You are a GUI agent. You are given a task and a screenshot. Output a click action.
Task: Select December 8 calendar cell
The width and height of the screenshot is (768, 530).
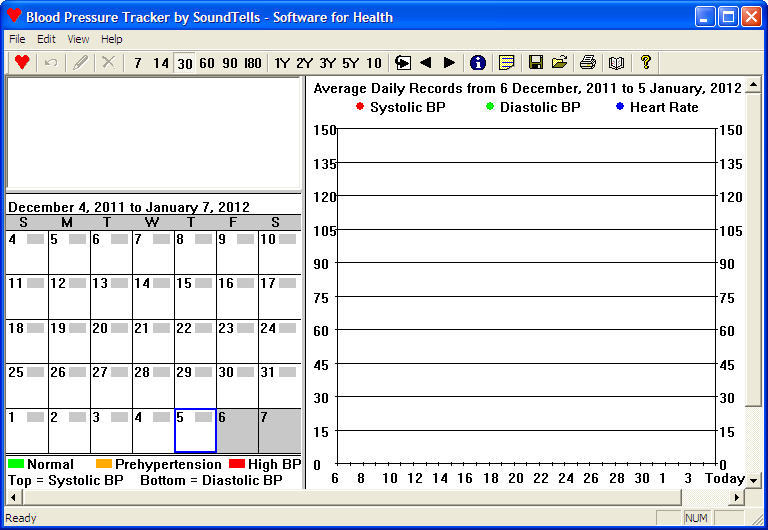tap(195, 252)
